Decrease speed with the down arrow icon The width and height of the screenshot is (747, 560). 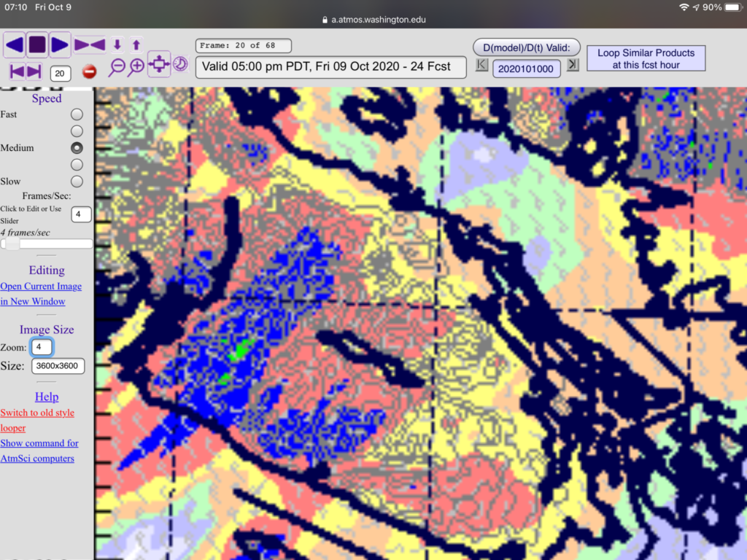click(117, 44)
